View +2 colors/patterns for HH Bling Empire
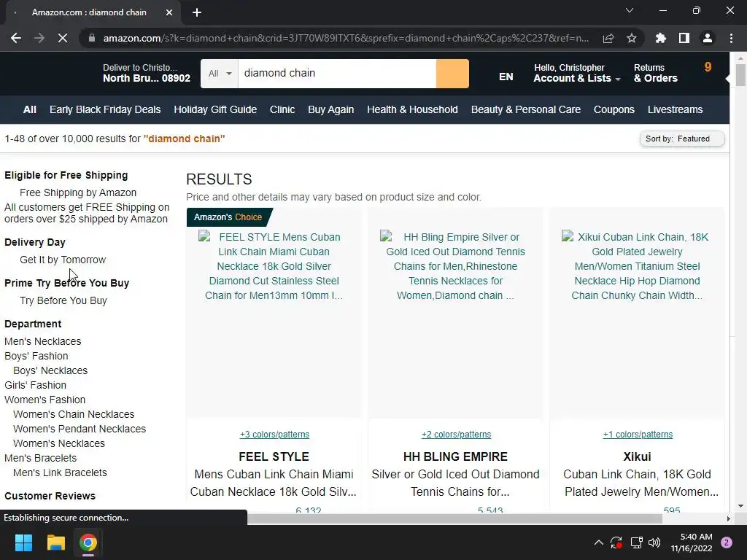Screen dimensions: 747x560 tap(456, 435)
